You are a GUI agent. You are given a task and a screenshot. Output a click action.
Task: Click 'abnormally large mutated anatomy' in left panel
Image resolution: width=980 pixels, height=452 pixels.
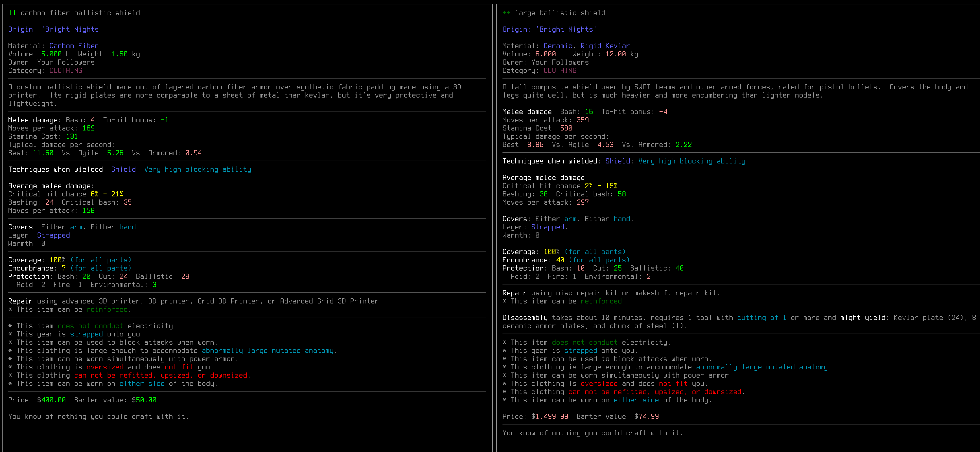click(268, 350)
